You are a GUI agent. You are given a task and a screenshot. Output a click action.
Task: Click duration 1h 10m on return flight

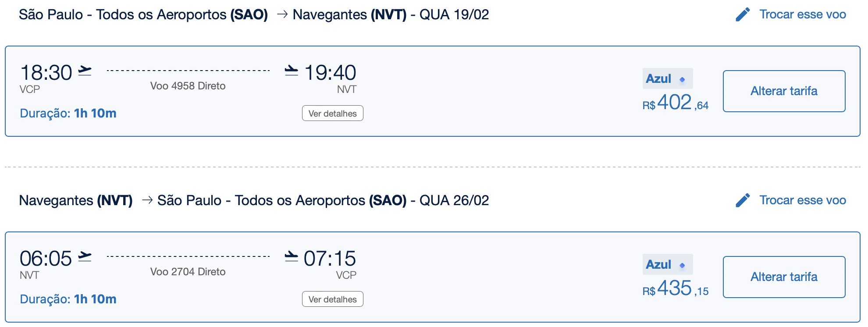coord(95,299)
